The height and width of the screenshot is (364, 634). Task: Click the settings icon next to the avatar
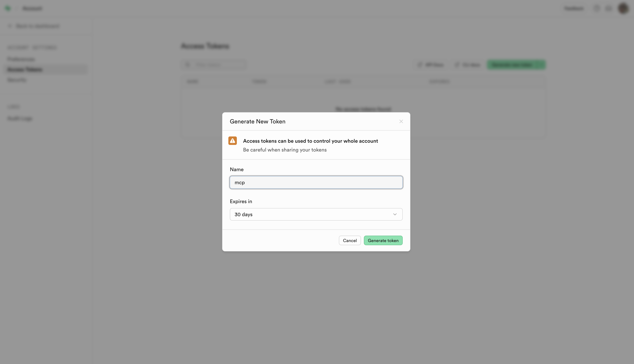click(x=609, y=8)
